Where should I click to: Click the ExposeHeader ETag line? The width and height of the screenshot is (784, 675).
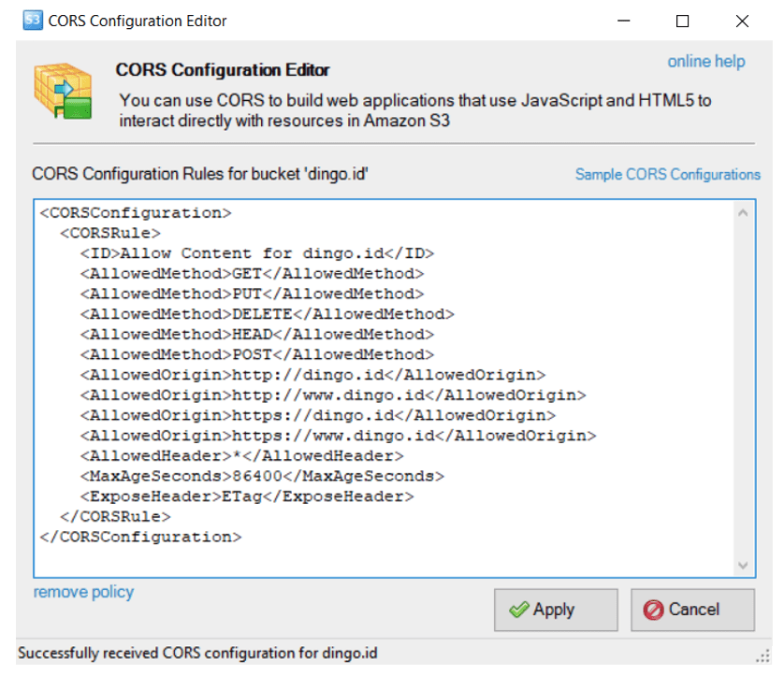pyautogui.click(x=247, y=496)
